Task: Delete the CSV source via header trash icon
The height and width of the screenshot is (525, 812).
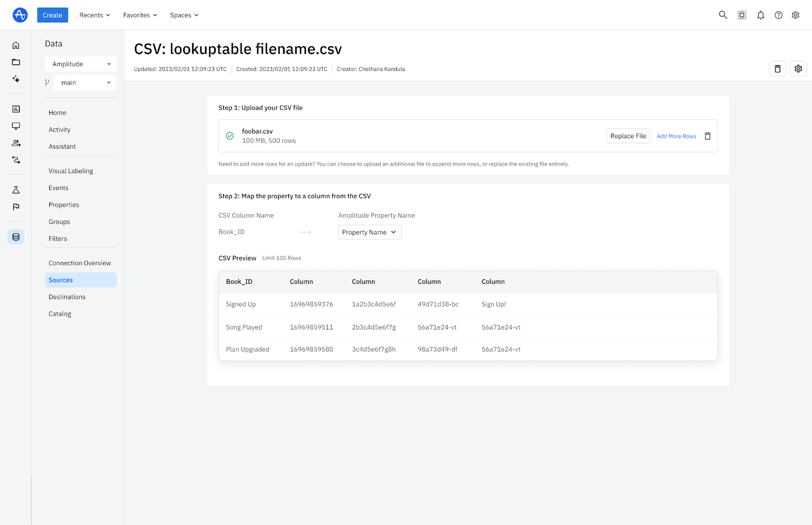Action: coord(777,69)
